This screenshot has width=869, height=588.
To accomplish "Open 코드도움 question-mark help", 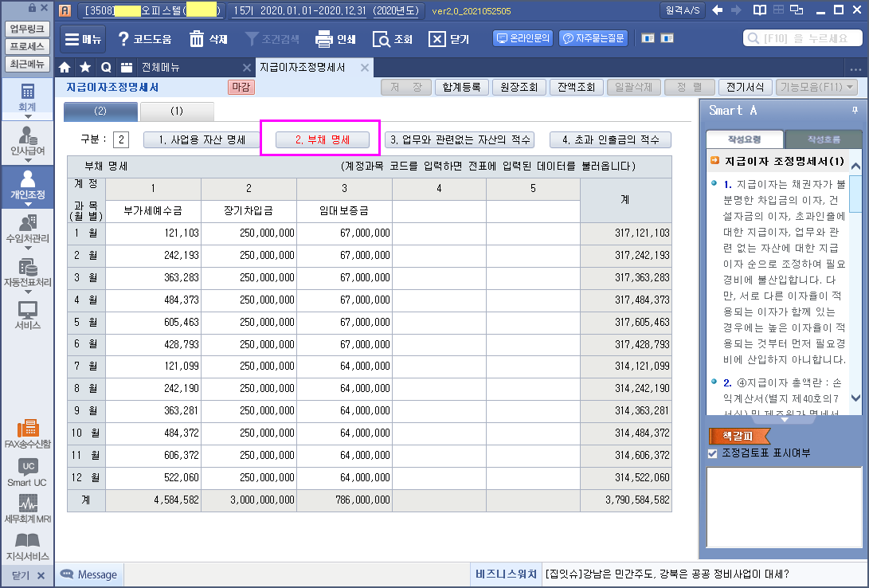I will click(x=123, y=39).
